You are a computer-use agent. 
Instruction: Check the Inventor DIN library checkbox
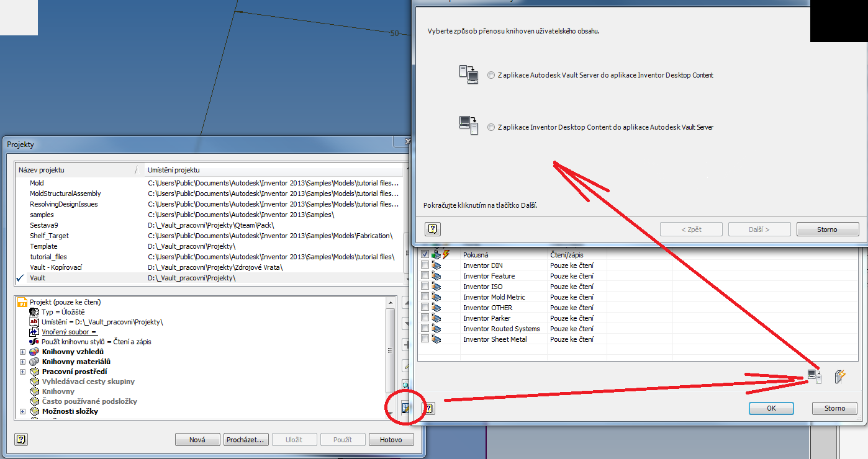[425, 265]
